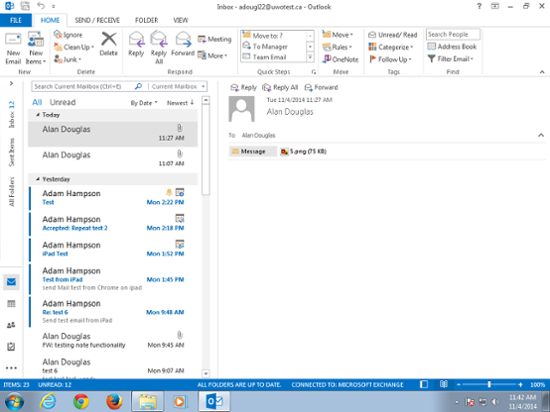Open the More respond options dropdown

(213, 55)
